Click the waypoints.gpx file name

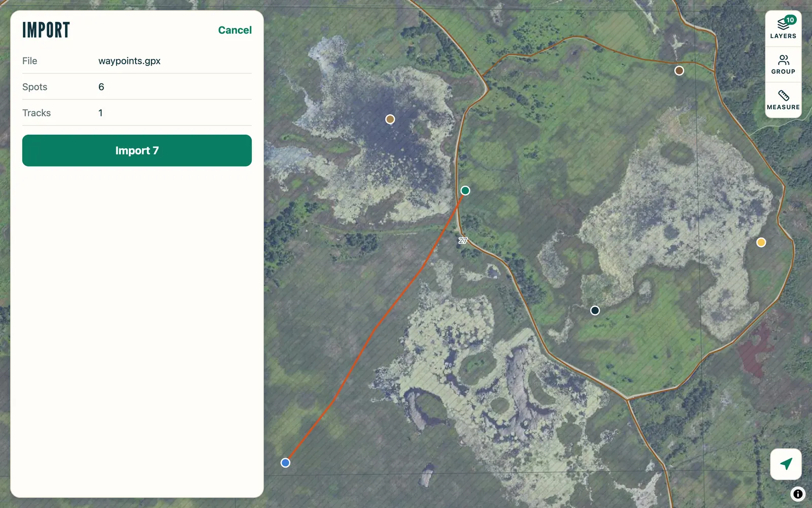click(x=129, y=61)
